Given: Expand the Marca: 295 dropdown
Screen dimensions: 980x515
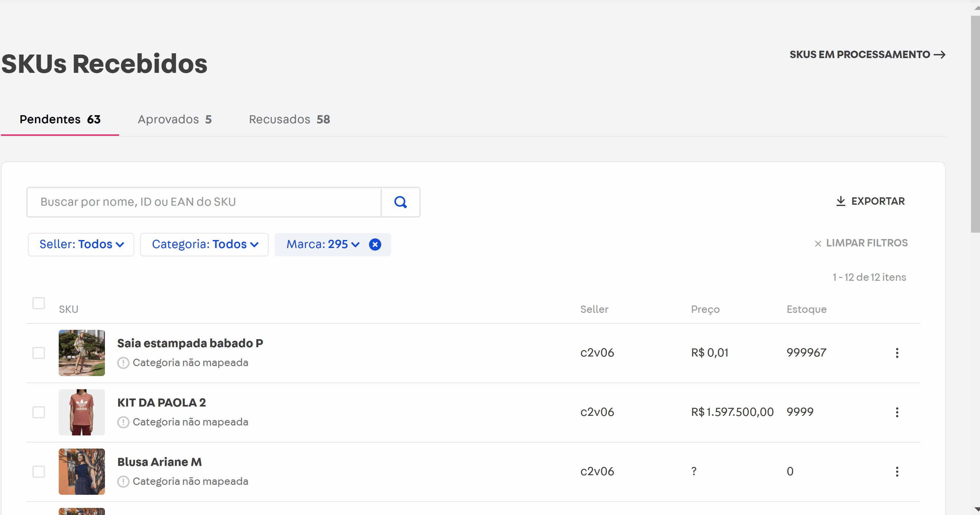Looking at the screenshot, I should pos(322,245).
